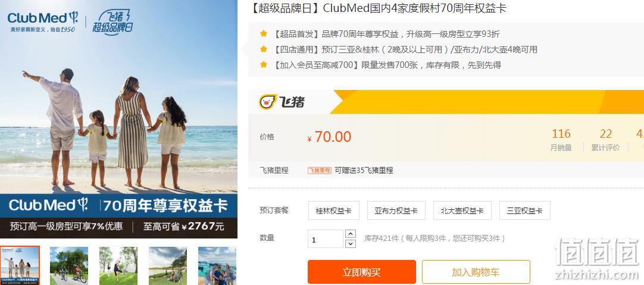
Task: Select the 桂林权益卡 package option
Action: coord(333,210)
